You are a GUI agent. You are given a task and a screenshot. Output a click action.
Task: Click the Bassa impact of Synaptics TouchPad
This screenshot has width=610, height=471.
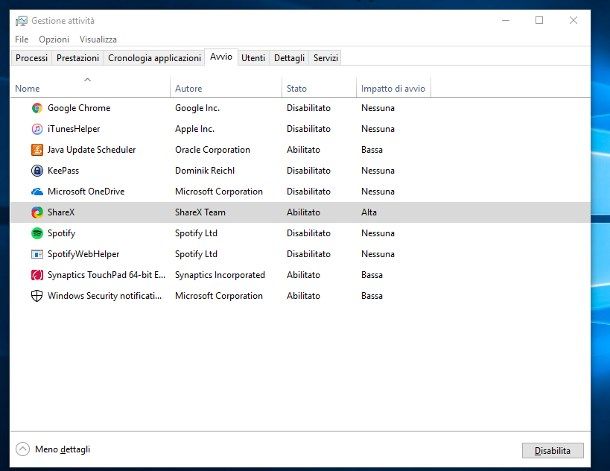point(372,275)
